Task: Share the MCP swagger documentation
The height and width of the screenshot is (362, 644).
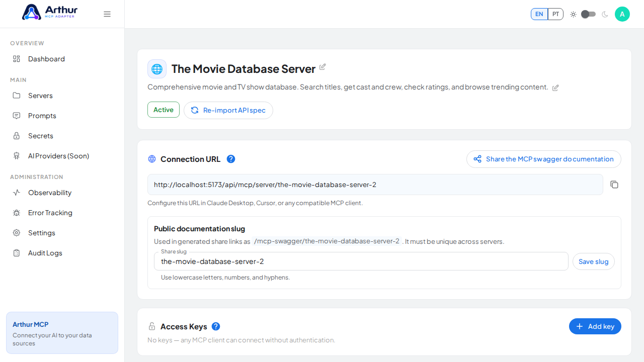Action: click(x=544, y=159)
